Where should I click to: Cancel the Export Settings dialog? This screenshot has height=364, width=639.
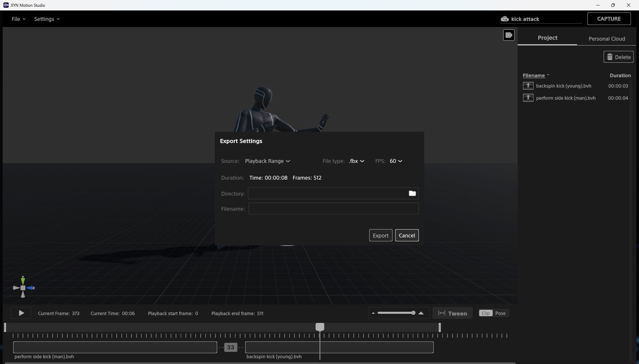407,235
